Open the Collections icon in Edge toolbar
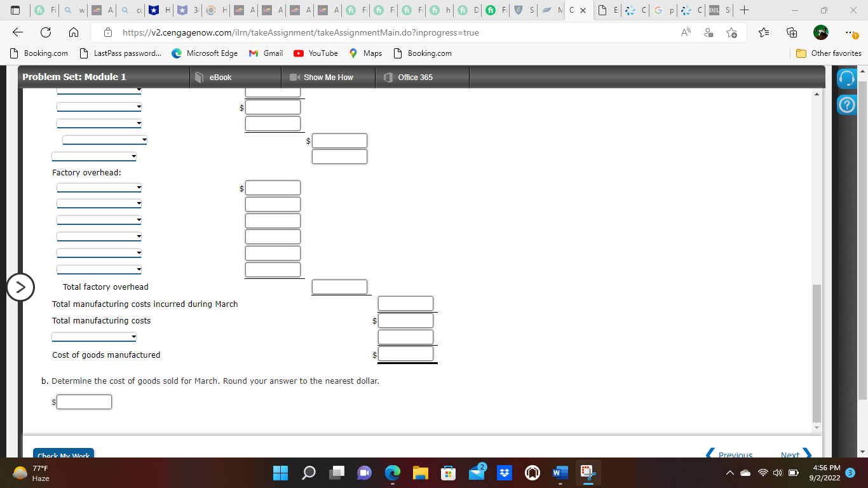This screenshot has width=868, height=488. coord(792,32)
